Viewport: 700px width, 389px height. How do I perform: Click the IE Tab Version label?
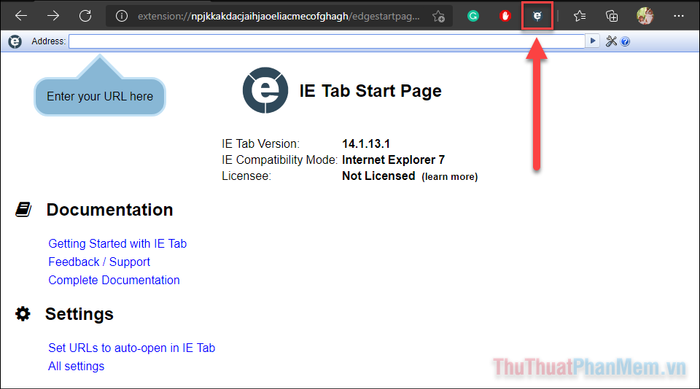tap(261, 144)
